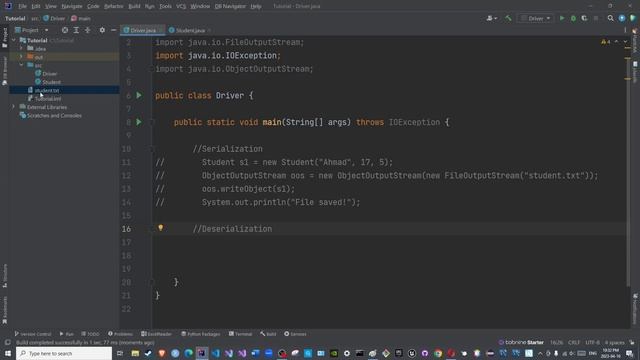Click the yellow lightbulb intention icon
The image size is (640, 360).
click(160, 228)
